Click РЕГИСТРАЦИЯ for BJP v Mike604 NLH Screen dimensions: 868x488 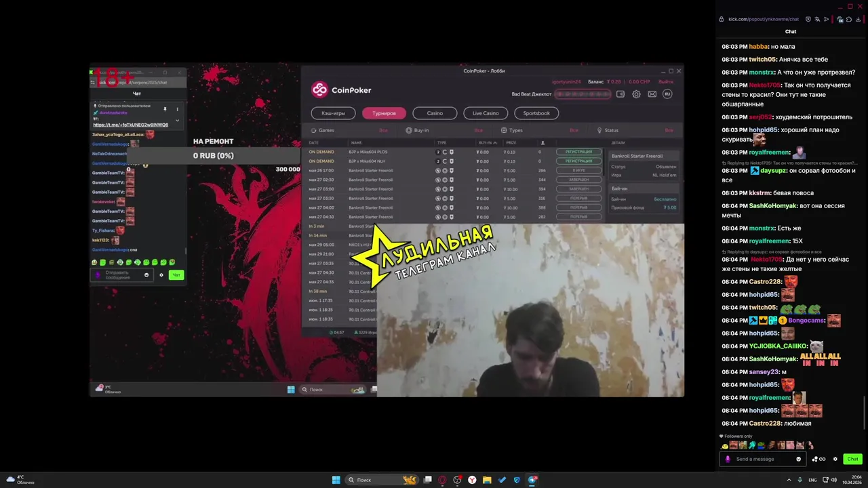coord(578,161)
